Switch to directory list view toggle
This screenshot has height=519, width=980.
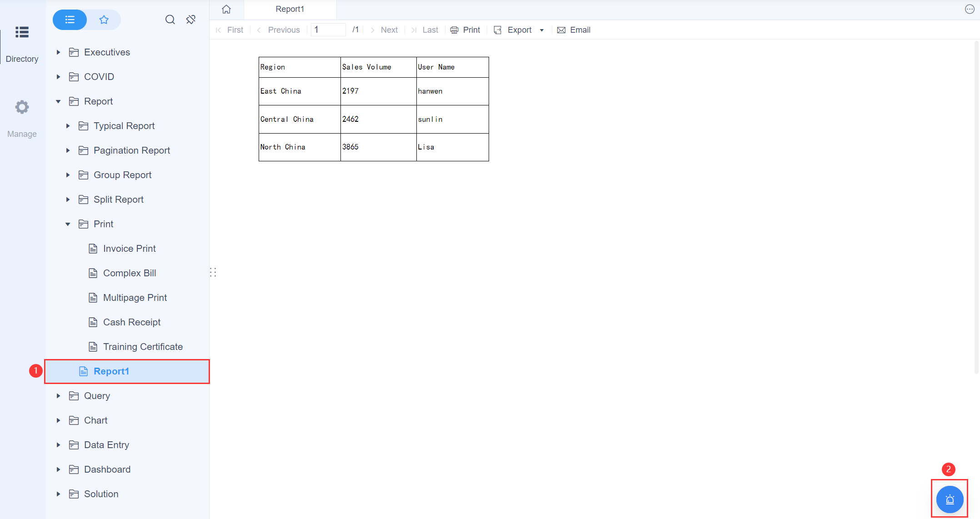tap(70, 20)
